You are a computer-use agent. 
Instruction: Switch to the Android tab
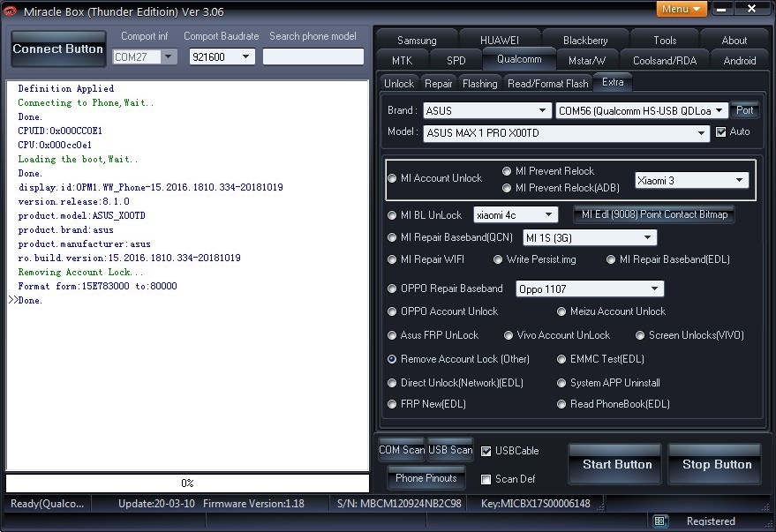click(x=740, y=61)
